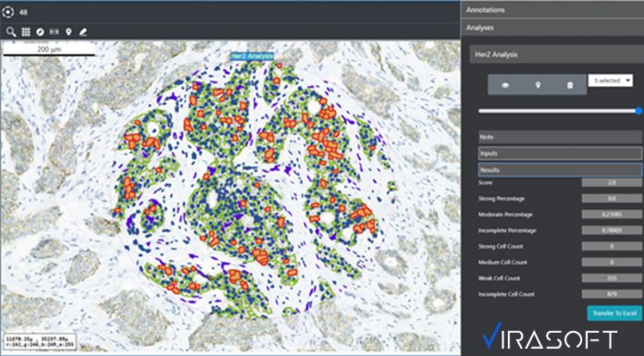The height and width of the screenshot is (356, 644).
Task: Click the Her2 Analysis panel header
Action: click(556, 55)
